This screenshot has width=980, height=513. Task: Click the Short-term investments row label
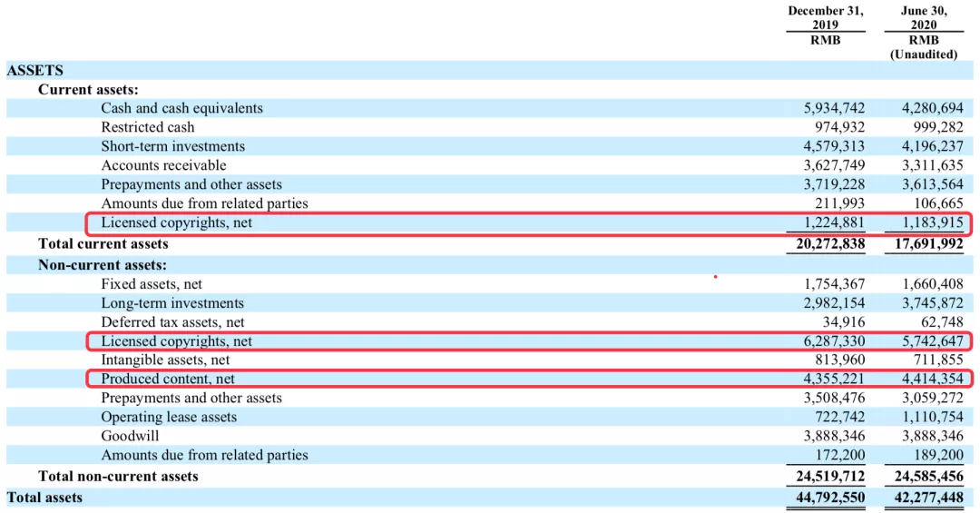[173, 146]
